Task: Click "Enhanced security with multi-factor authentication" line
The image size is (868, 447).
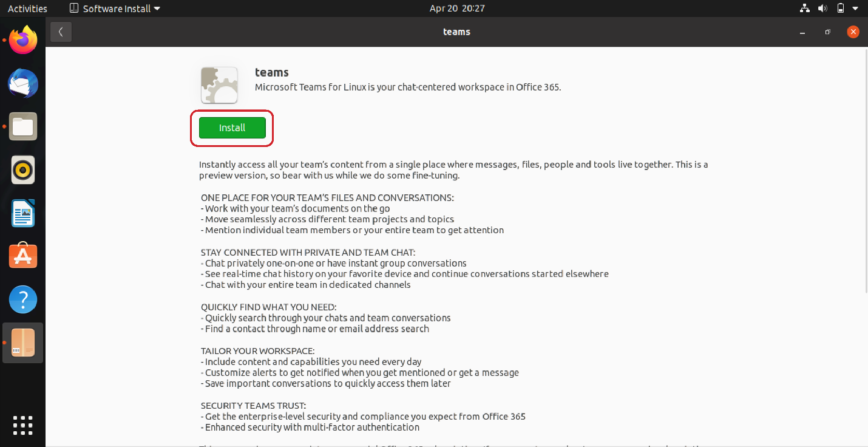Action: click(x=310, y=428)
